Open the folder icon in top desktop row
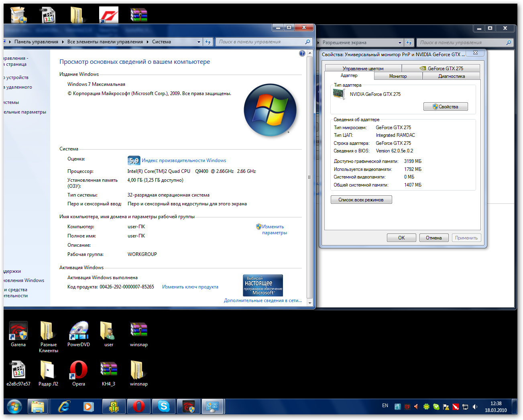The image size is (523, 420). click(x=77, y=15)
